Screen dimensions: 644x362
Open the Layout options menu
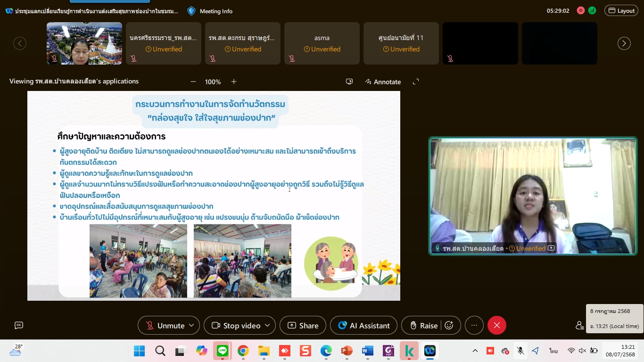[621, 11]
